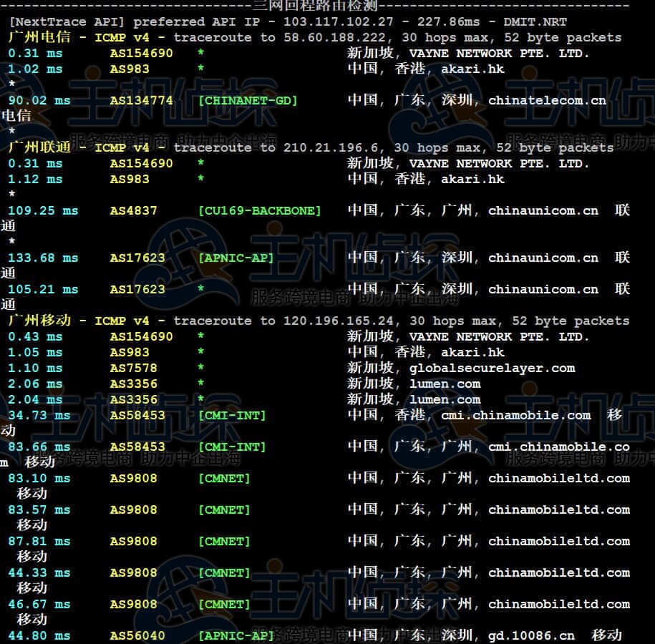
Task: Select the preferred API IP 103.117.102.27
Action: (338, 21)
